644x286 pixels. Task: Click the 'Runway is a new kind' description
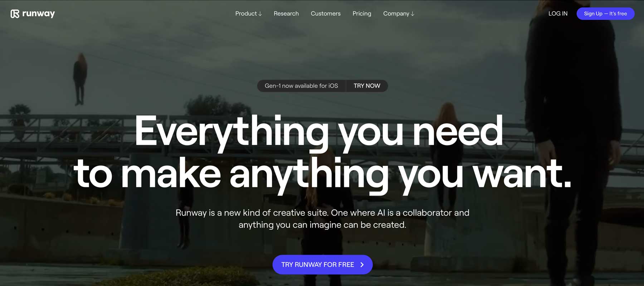click(322, 219)
